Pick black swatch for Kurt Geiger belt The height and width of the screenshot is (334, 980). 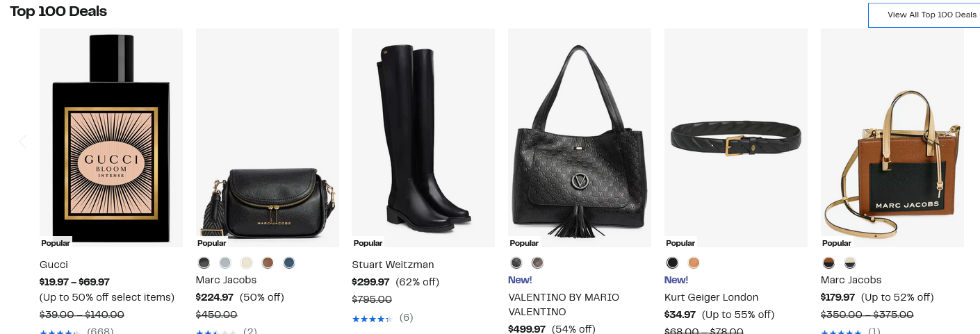coord(672,262)
